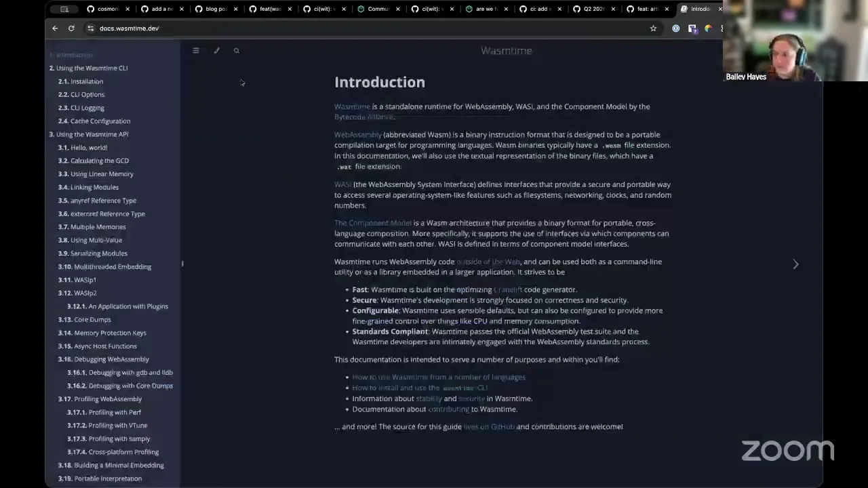868x488 pixels.
Task: Open 3.2 Calculating the GCD
Action: pyautogui.click(x=94, y=161)
